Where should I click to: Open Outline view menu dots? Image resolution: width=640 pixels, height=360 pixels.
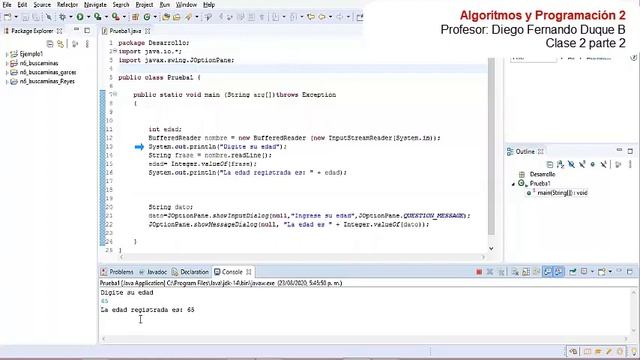point(630,164)
